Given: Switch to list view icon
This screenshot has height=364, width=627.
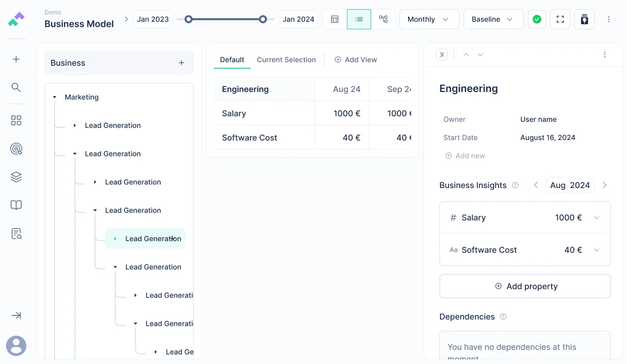Looking at the screenshot, I should point(359,19).
